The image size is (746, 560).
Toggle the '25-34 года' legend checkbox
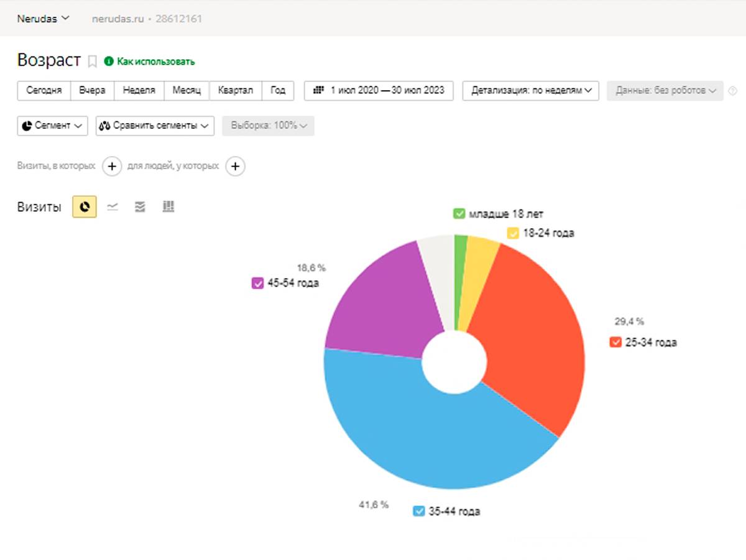pos(615,342)
